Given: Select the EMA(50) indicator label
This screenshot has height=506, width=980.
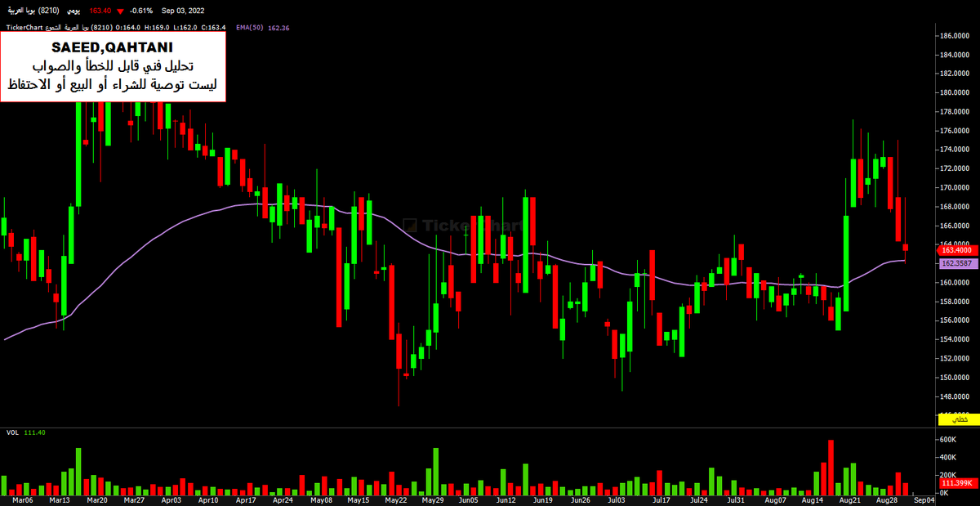Looking at the screenshot, I should click(248, 28).
